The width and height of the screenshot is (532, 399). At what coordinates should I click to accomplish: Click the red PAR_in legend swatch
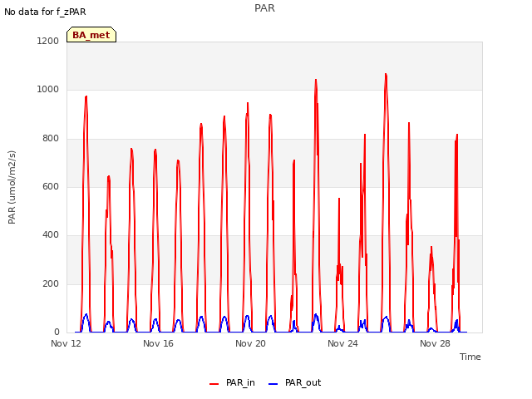pos(214,384)
